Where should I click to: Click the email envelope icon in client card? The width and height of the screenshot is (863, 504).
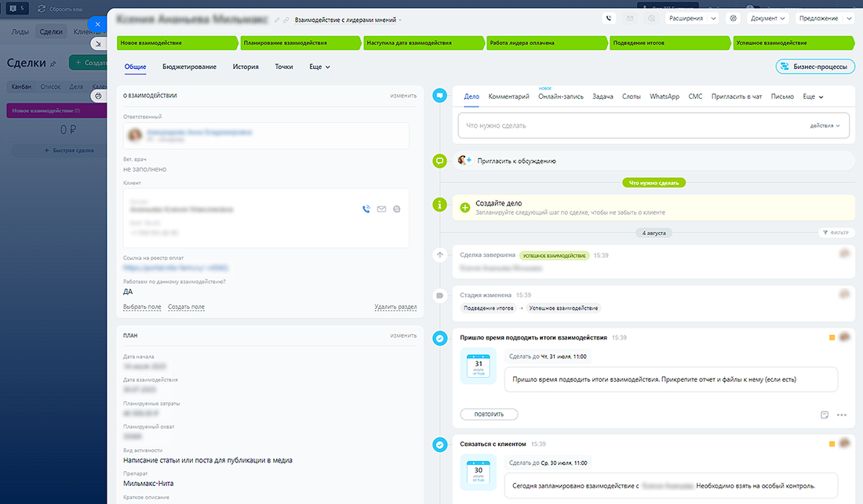[x=381, y=209]
